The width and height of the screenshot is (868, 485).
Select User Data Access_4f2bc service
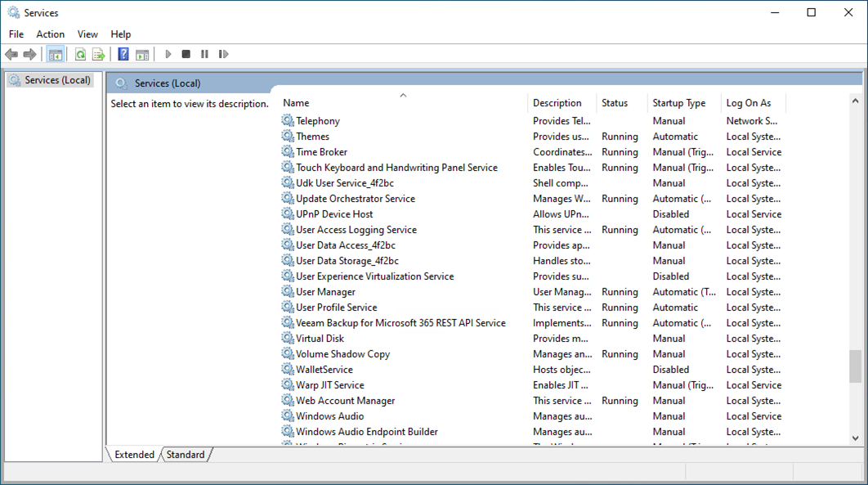point(346,245)
